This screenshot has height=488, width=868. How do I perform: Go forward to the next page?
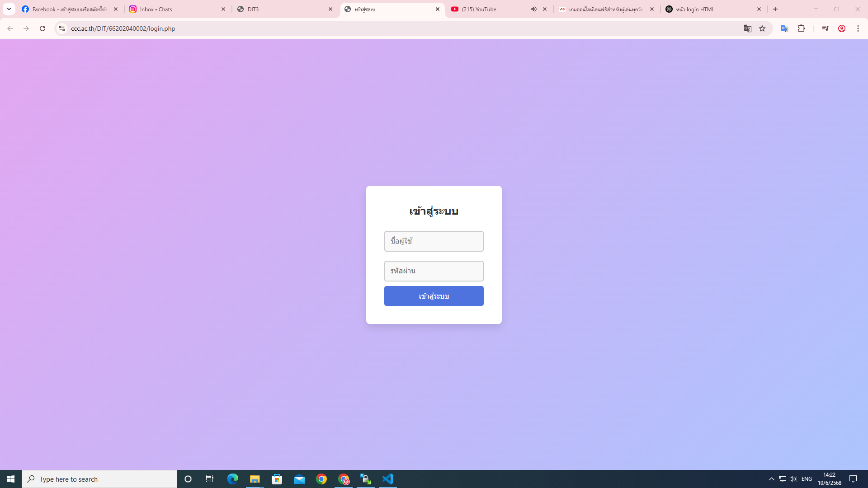(26, 28)
